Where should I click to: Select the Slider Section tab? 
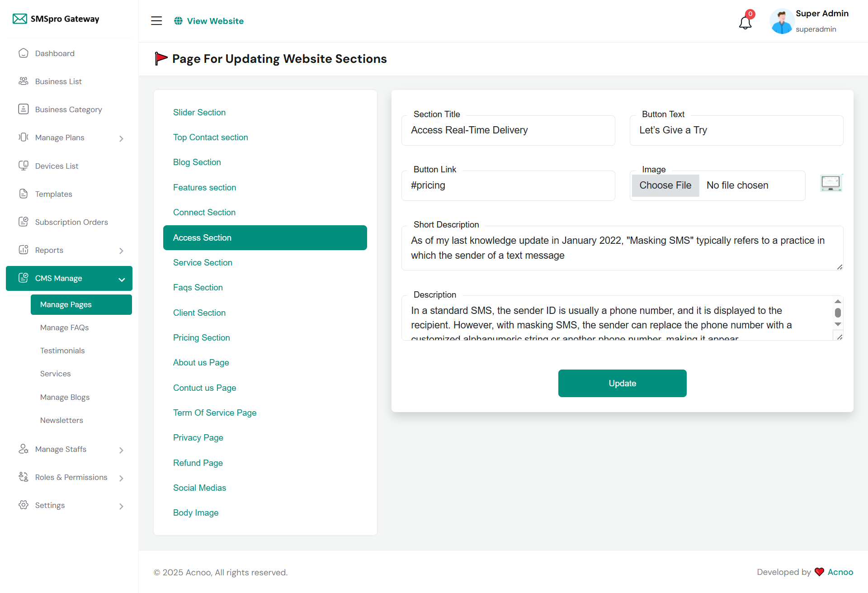click(x=199, y=112)
